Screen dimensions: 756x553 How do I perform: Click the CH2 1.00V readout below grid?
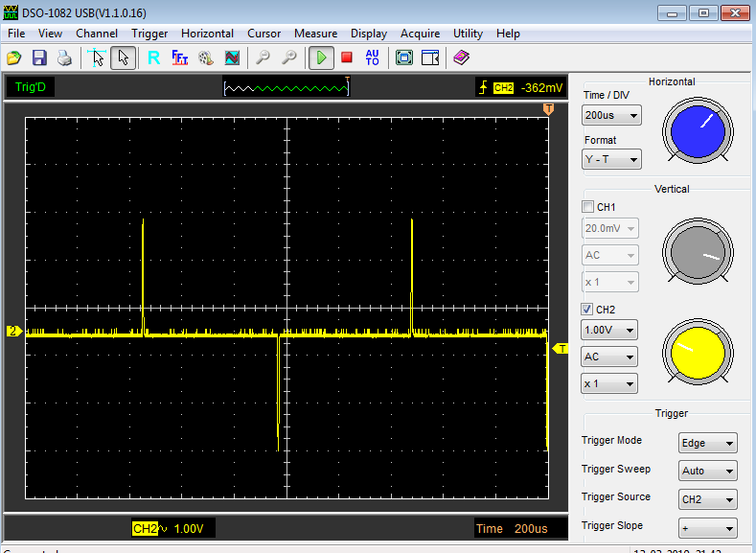click(173, 528)
